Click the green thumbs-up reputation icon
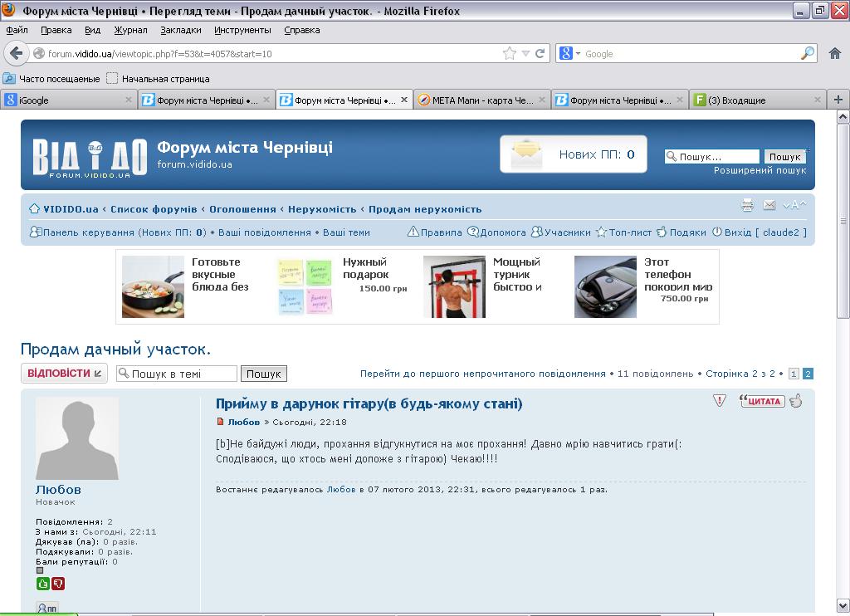 [x=43, y=584]
